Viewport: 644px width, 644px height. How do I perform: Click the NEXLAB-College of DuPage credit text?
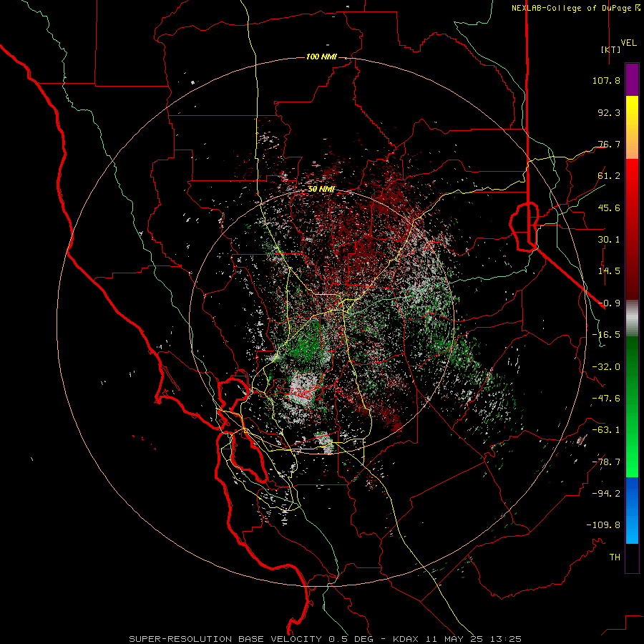pos(571,8)
